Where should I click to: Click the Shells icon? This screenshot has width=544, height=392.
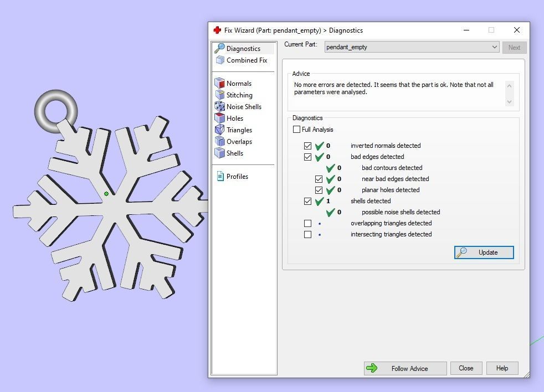[x=219, y=153]
